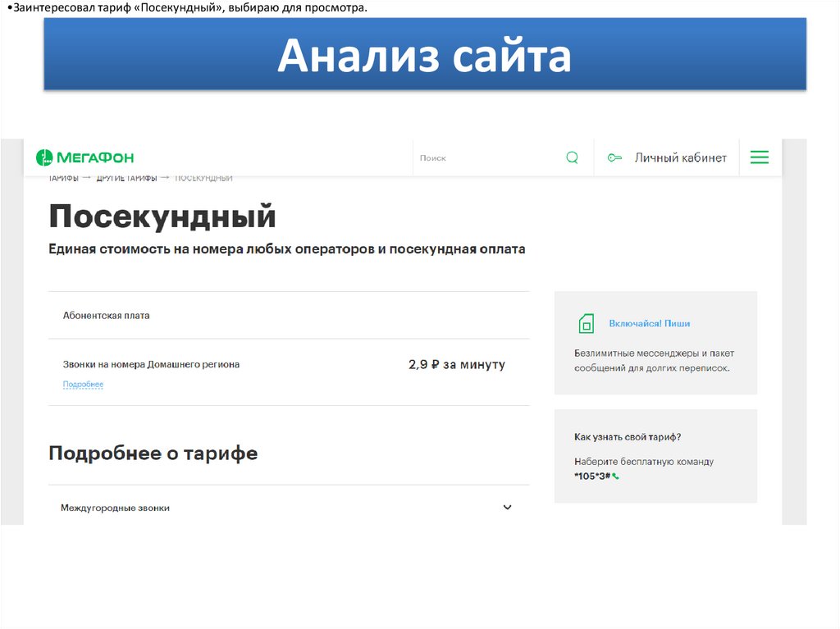This screenshot has height=629, width=840.
Task: Click the 2,9 ₽ за минуту price
Action: pos(456,365)
